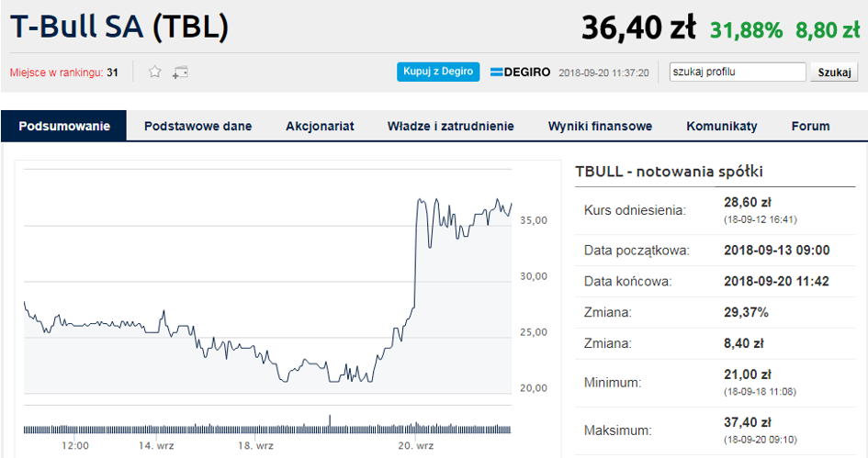Switch to the Forum tab
The width and height of the screenshot is (868, 458).
coord(810,127)
